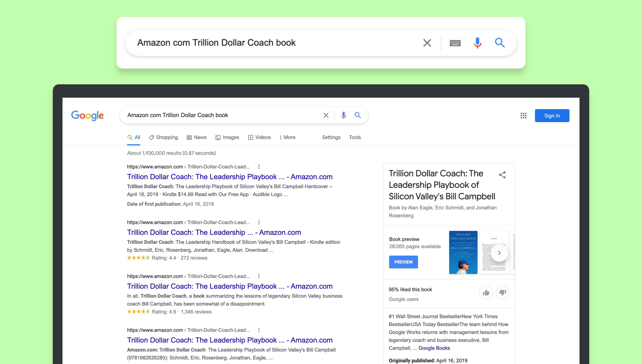642x364 pixels.
Task: Click the Google logo
Action: 88,116
